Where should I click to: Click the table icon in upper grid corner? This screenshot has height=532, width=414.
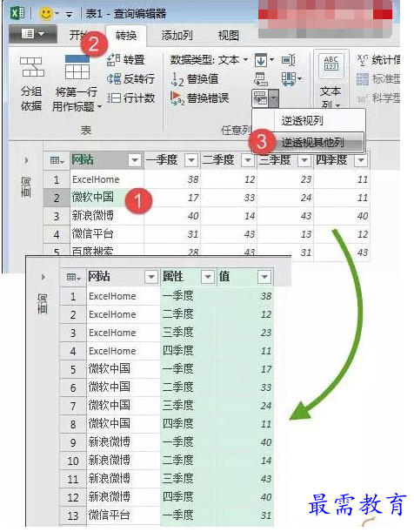57,160
